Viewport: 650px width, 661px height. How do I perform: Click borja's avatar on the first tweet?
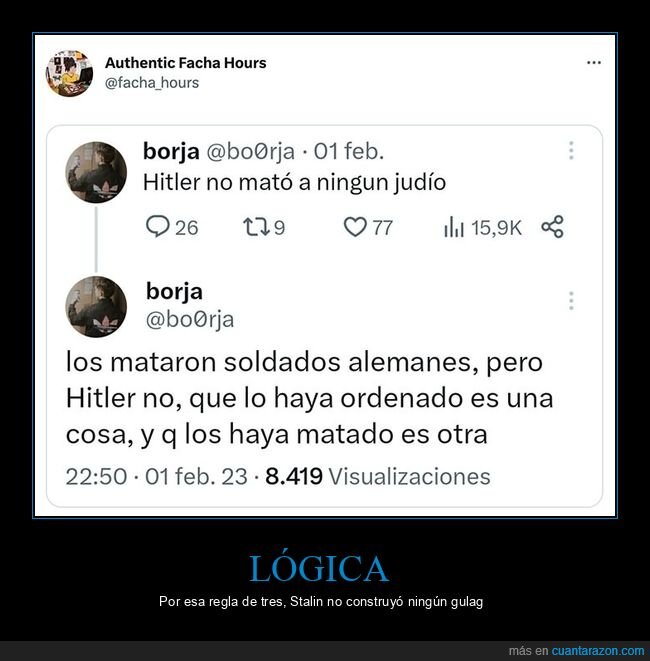96,172
